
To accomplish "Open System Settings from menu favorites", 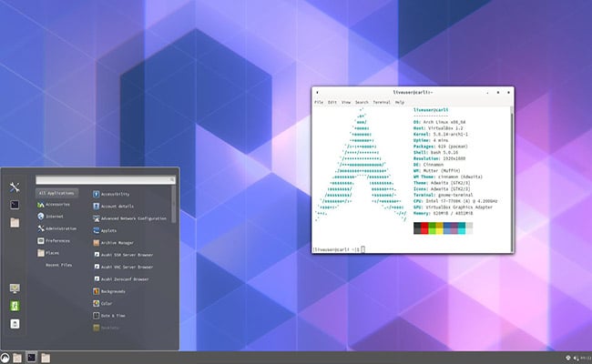I will click(x=15, y=187).
